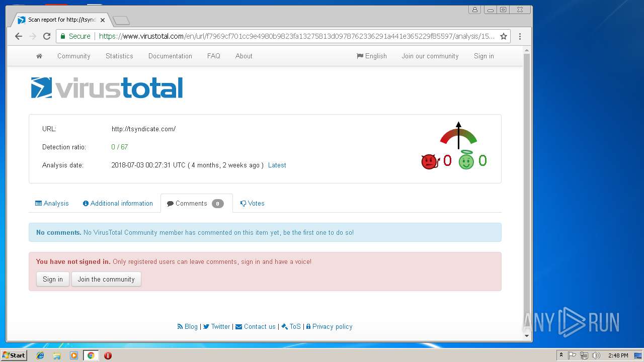Open the Statistics menu item
This screenshot has width=644, height=362.
[x=119, y=56]
